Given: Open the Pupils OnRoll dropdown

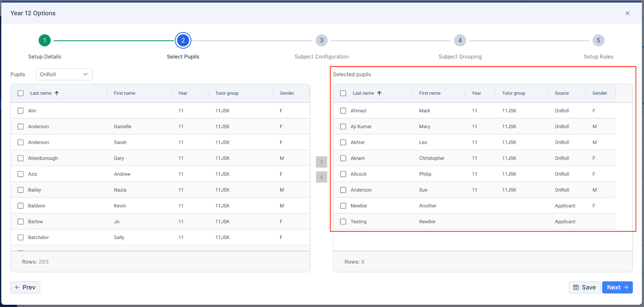Looking at the screenshot, I should (x=64, y=74).
